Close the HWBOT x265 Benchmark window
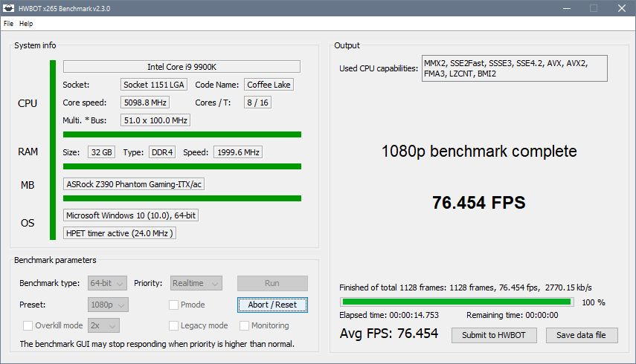636x364 pixels. 621,8
